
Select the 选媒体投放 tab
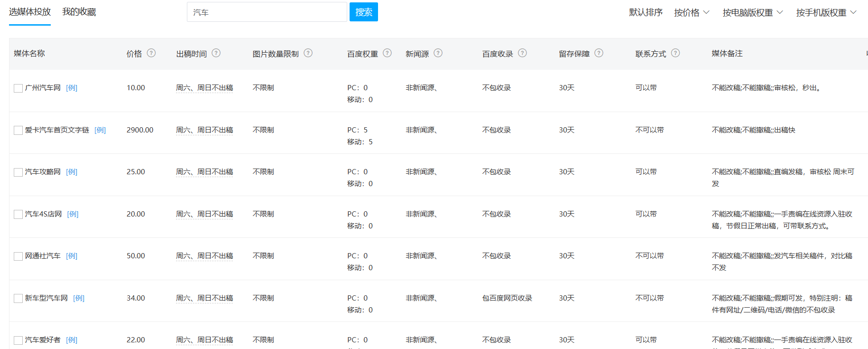click(x=30, y=12)
